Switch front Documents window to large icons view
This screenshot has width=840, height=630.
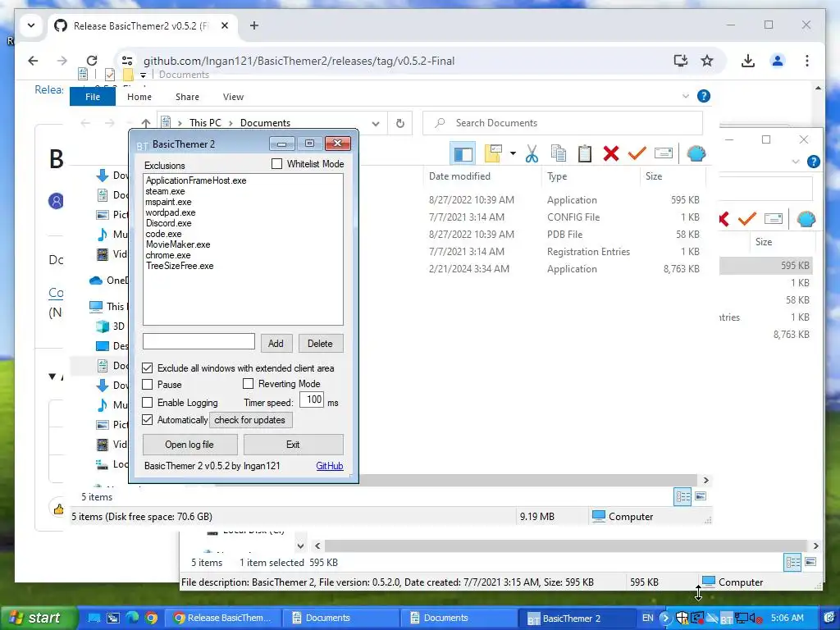tap(701, 496)
